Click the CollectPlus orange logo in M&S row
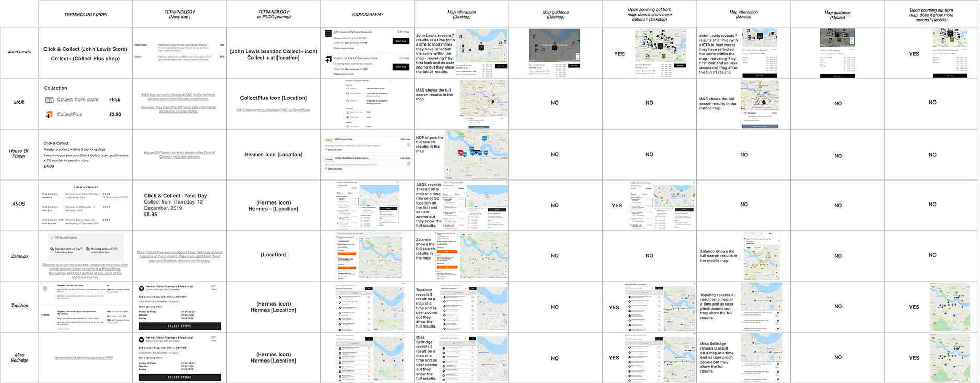Viewport: 980px width, 383px height. 49,115
